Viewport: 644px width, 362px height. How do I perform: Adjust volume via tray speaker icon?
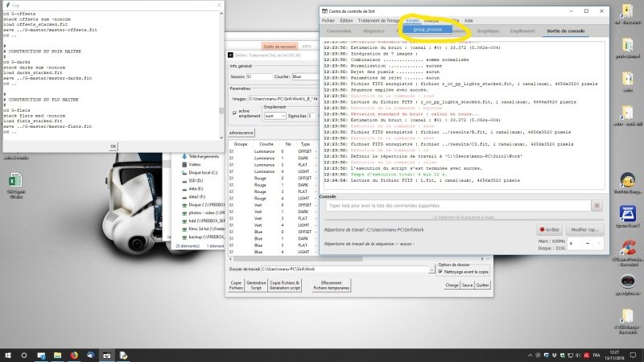pos(578,356)
